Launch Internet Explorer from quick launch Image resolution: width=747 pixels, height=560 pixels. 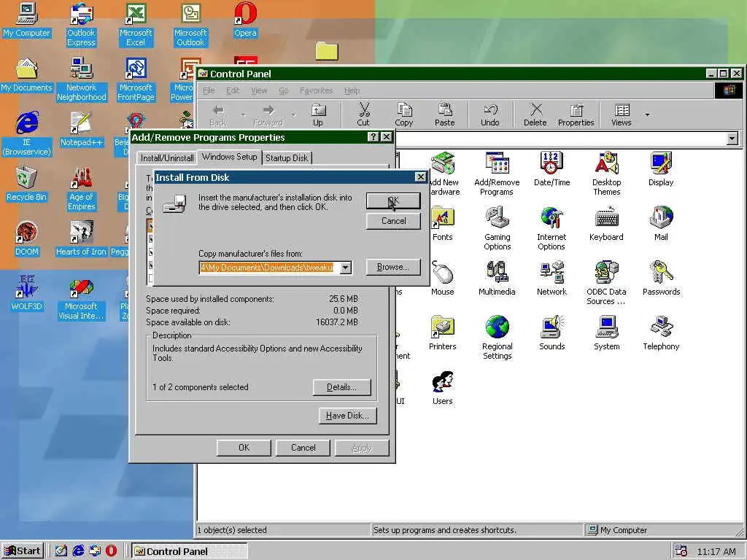tap(77, 551)
